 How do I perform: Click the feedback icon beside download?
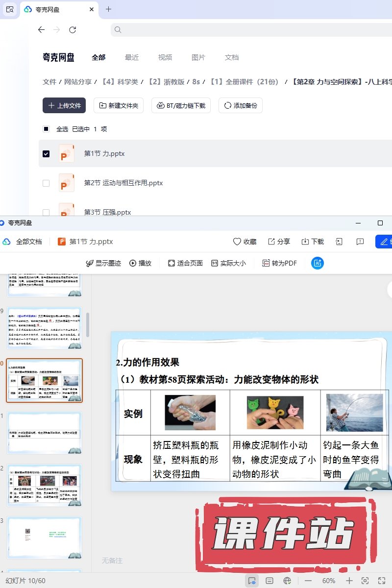point(360,242)
